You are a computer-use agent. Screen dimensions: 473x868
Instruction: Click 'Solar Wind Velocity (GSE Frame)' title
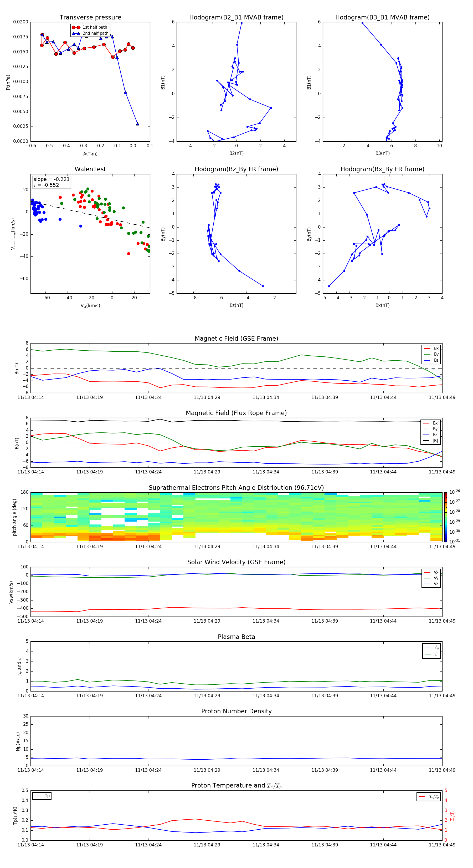click(x=236, y=562)
